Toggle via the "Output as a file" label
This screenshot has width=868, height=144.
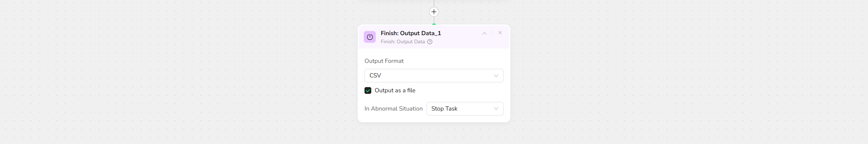pyautogui.click(x=395, y=91)
